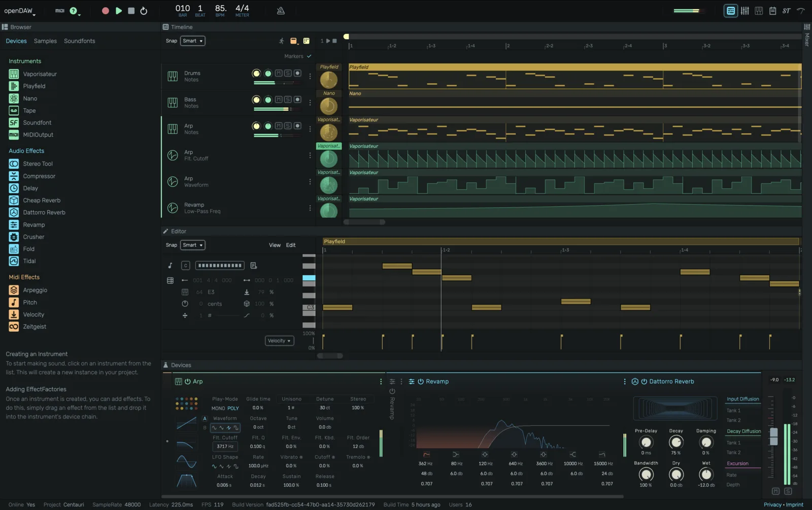The height and width of the screenshot is (510, 812).
Task: Start playback with the play button
Action: [118, 11]
